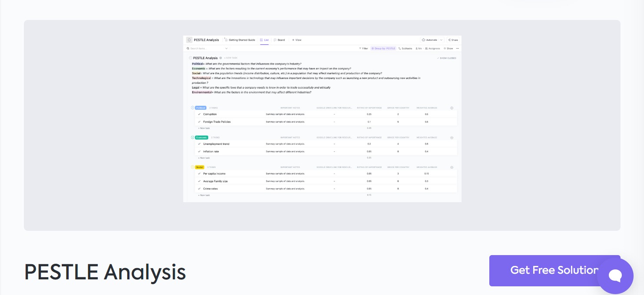644x295 pixels.
Task: Click the three-dot more options icon
Action: click(x=457, y=49)
